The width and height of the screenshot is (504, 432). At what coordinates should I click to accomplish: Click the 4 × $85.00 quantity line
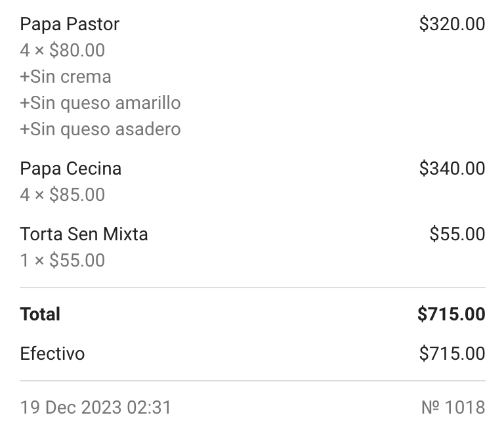click(x=62, y=195)
